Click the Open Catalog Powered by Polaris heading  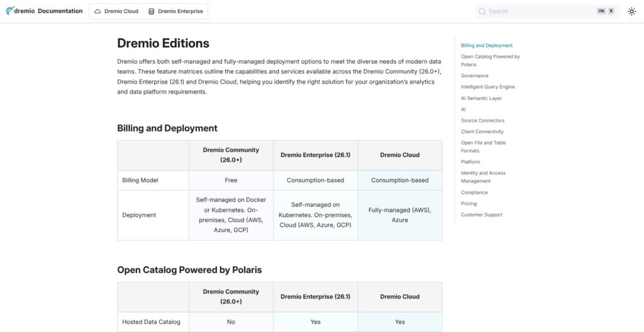pos(189,270)
